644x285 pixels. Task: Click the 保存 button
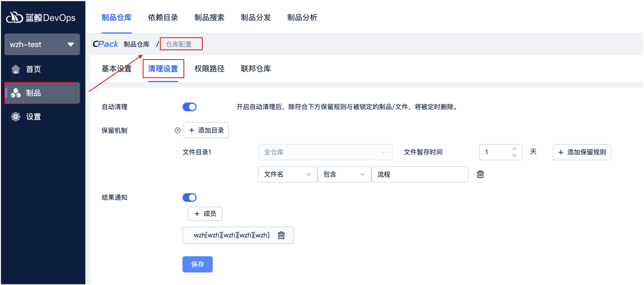(x=197, y=264)
